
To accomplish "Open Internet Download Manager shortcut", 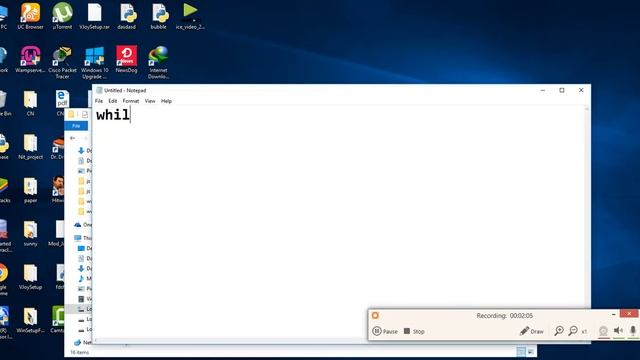I will (158, 62).
